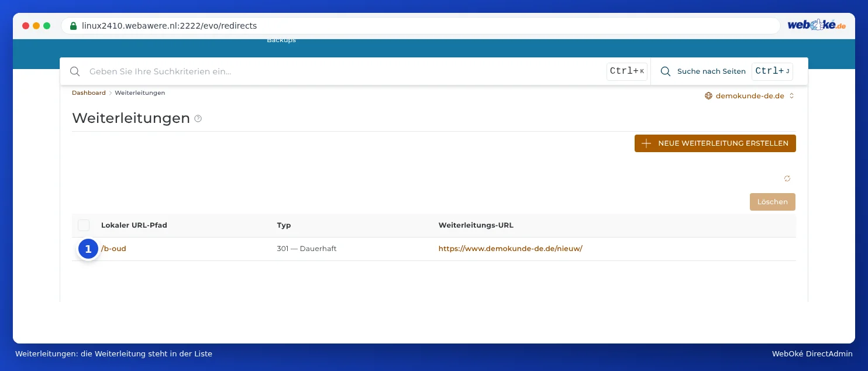This screenshot has height=371, width=868.
Task: Click the 'Lokaler URL-Pfad' column header
Action: pyautogui.click(x=134, y=225)
